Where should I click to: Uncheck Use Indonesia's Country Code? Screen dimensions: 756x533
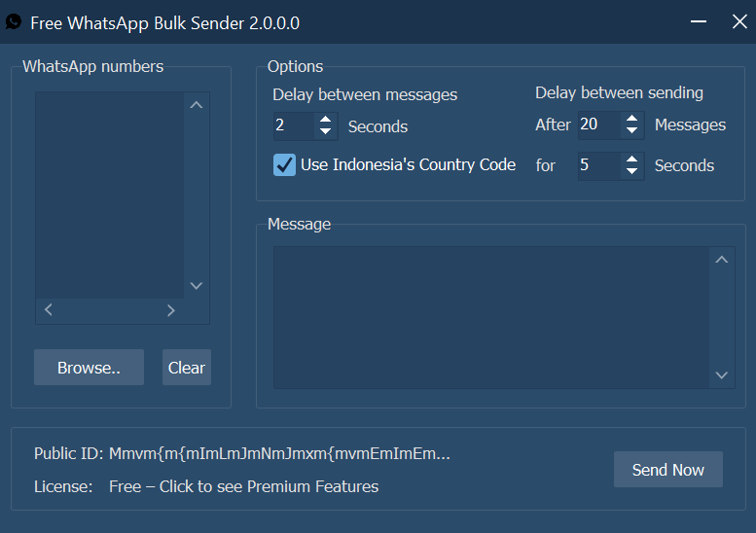pos(284,164)
